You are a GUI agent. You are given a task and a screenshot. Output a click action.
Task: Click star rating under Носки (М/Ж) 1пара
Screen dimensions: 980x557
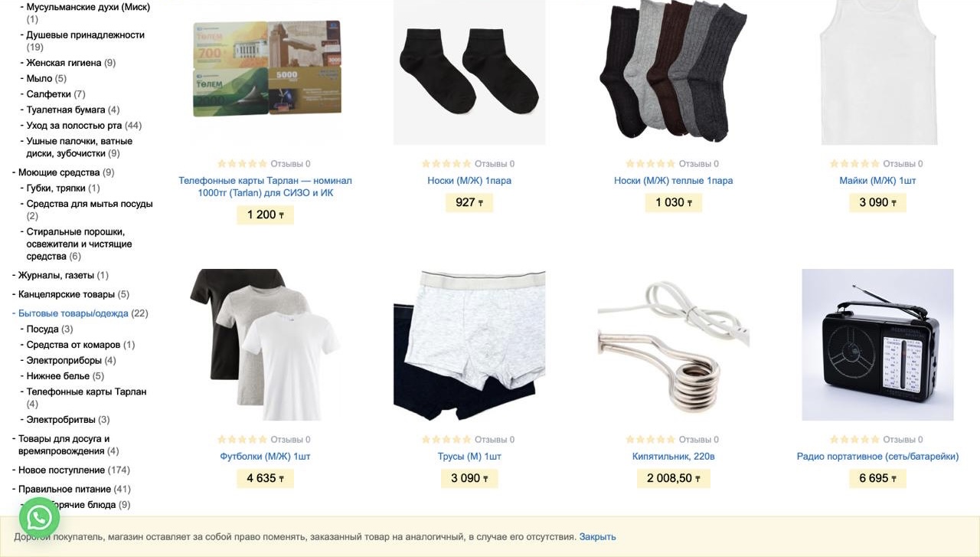[446, 163]
